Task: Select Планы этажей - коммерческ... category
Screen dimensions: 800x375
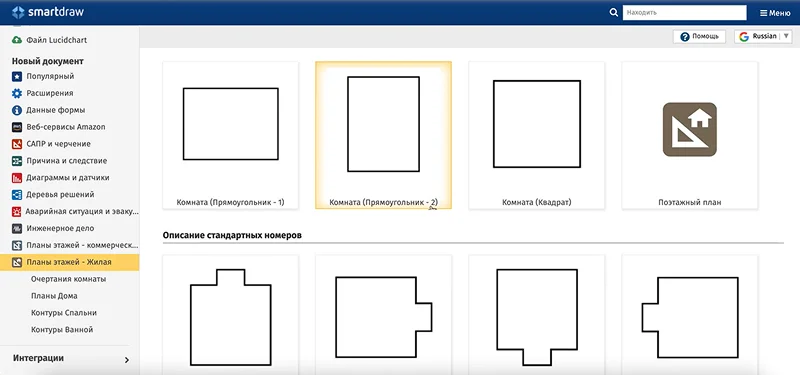Action: pyautogui.click(x=82, y=245)
